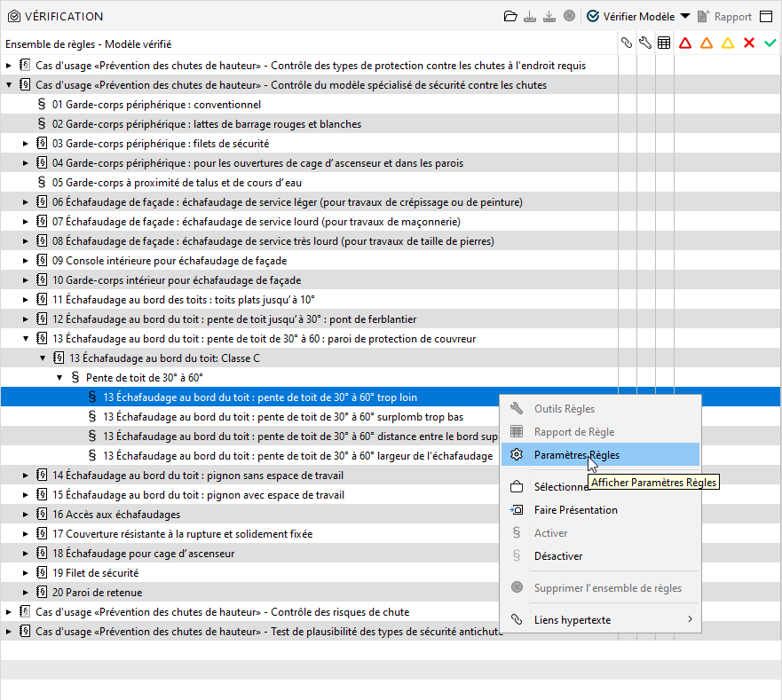782x700 pixels.
Task: Expand rule 20 Paroi de retenue
Action: [x=26, y=593]
